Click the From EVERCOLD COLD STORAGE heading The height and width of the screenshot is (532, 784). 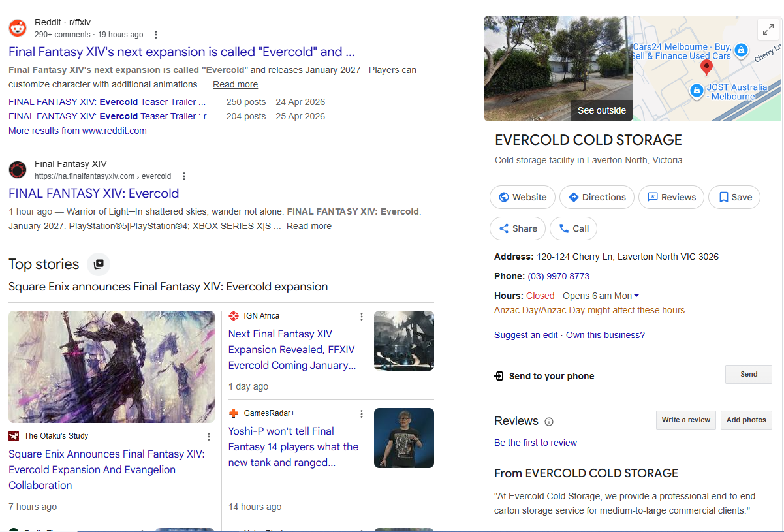586,473
